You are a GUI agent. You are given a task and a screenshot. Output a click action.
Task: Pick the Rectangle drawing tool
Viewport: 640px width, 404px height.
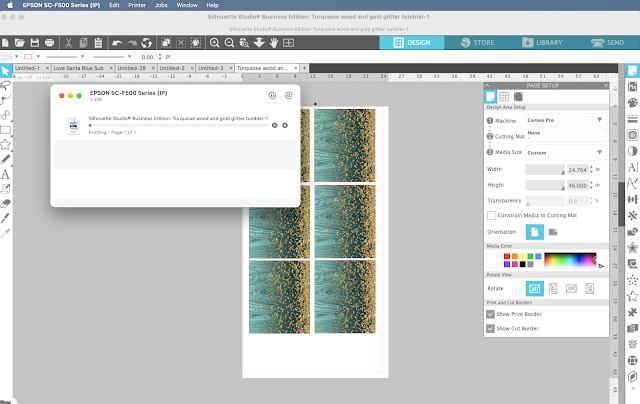point(5,130)
